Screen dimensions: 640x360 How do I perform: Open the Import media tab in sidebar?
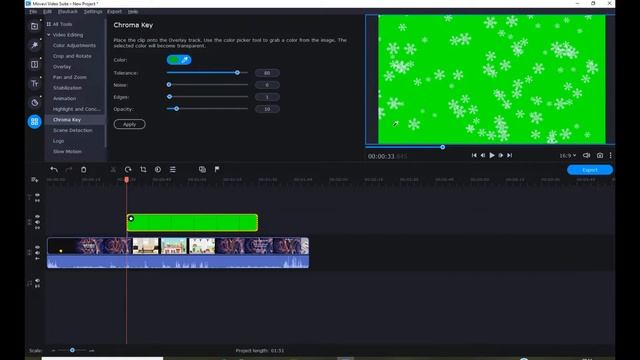[x=35, y=27]
